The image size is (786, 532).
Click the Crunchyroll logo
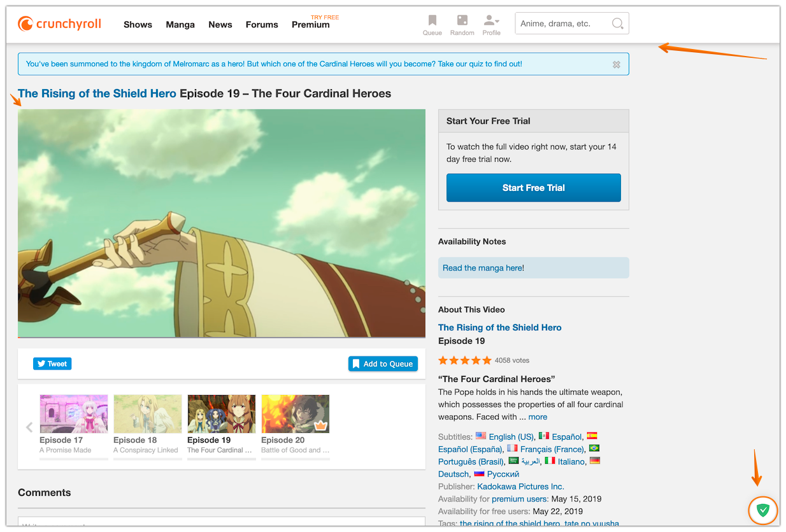(x=60, y=24)
